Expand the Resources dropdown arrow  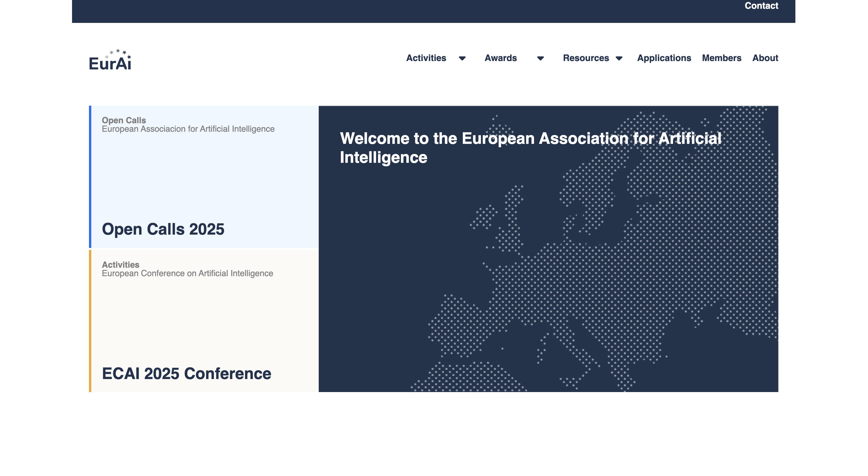click(619, 58)
